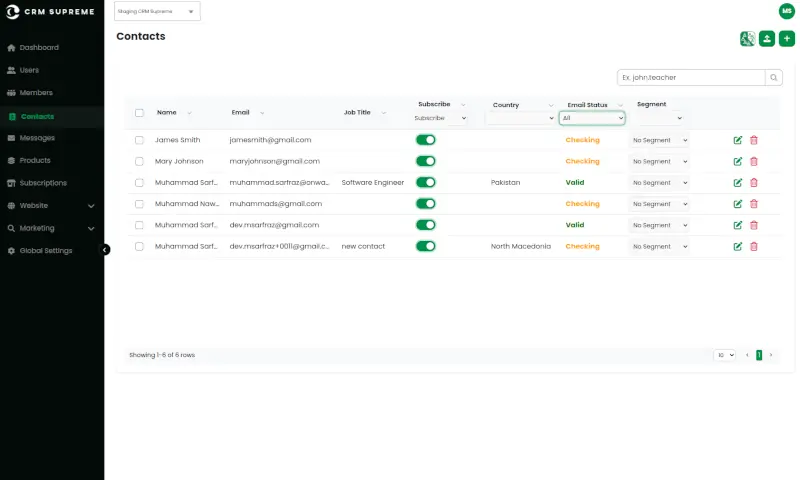The width and height of the screenshot is (800, 480).
Task: Delete the Mary Johnson contact
Action: [x=754, y=161]
